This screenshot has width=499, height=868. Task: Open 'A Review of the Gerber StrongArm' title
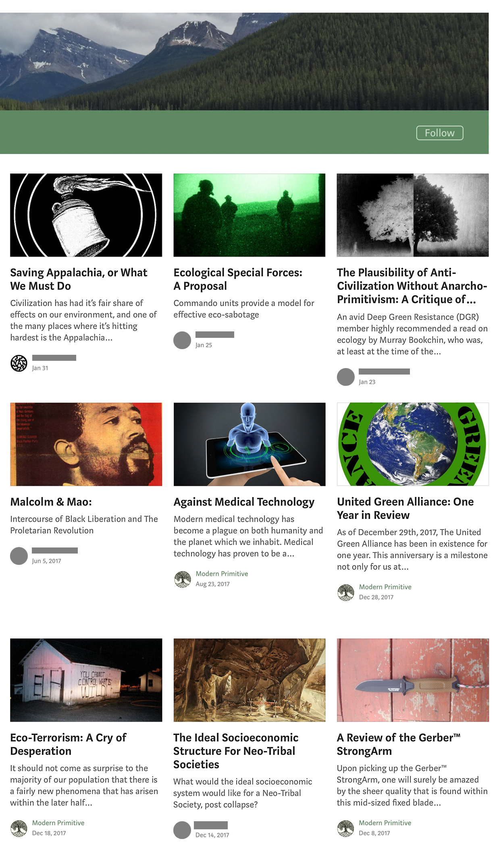tap(399, 744)
